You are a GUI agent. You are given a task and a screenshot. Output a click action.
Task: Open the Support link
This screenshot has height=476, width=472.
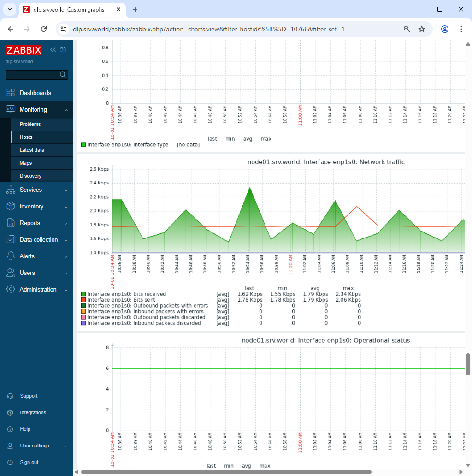[x=29, y=396]
